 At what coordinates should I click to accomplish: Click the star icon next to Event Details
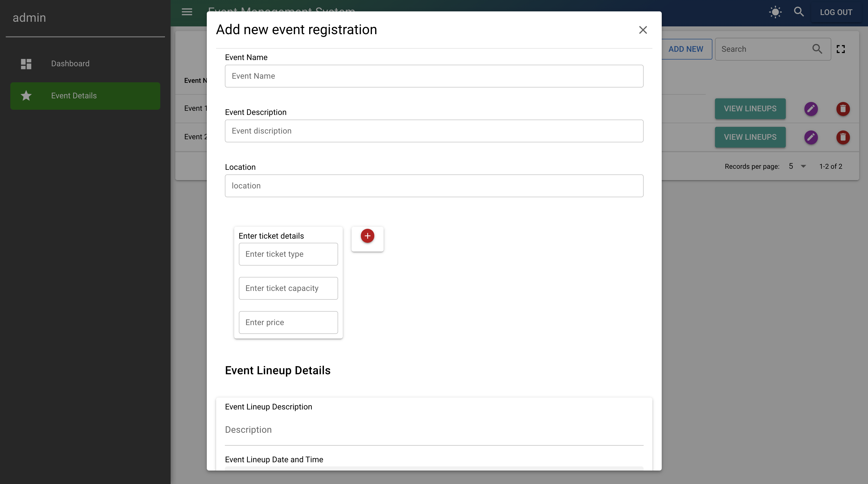point(26,96)
